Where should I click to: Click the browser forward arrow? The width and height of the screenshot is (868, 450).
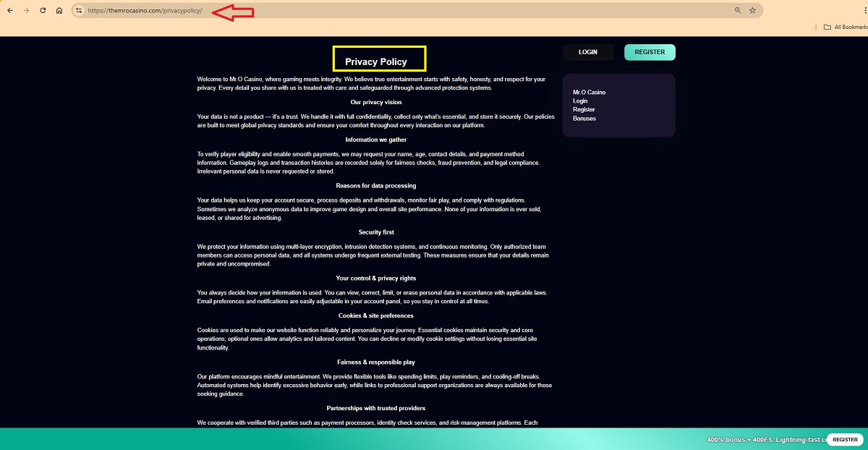tap(27, 11)
